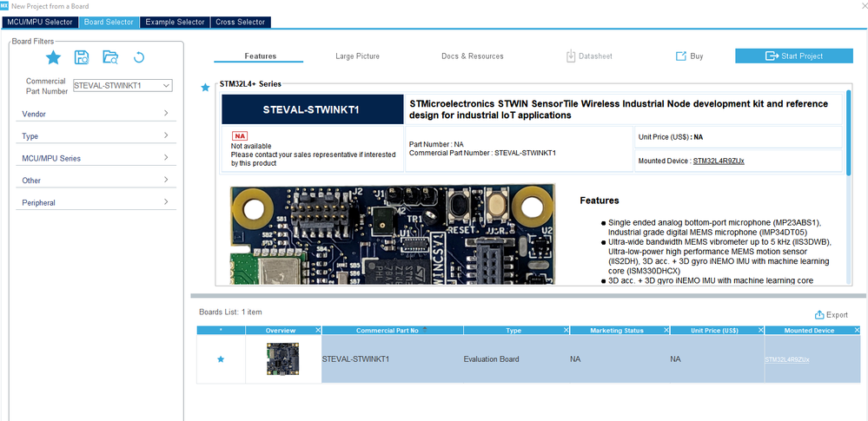Show favorite boards with star filter icon

[53, 57]
